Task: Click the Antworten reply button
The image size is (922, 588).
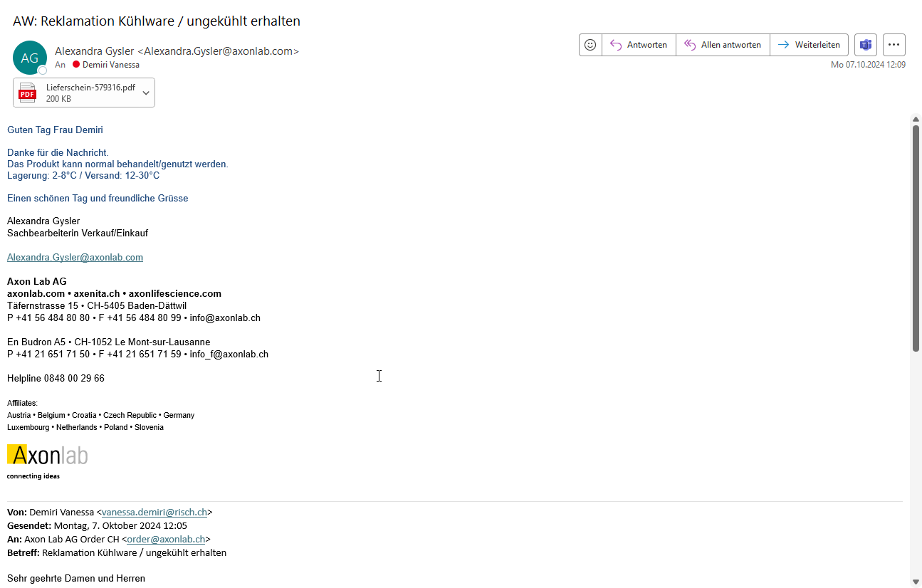Action: tap(639, 45)
